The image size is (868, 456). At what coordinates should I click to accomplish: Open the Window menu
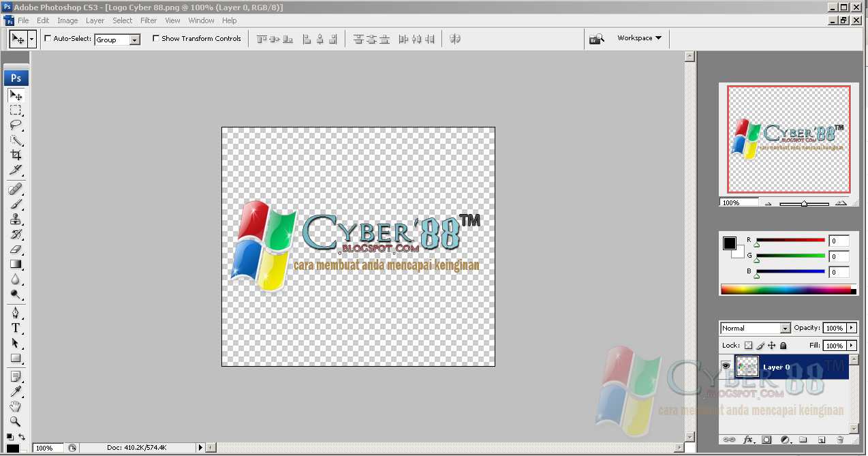(201, 20)
